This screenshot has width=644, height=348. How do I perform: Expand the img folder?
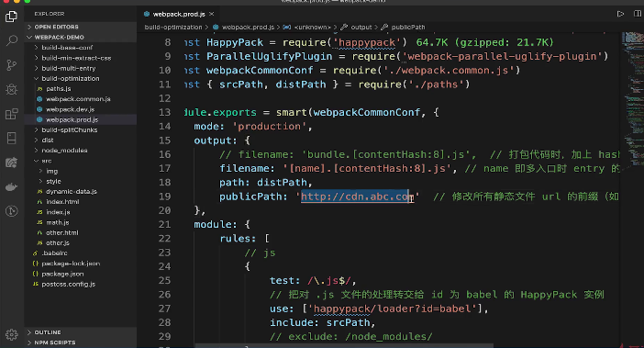(x=51, y=171)
